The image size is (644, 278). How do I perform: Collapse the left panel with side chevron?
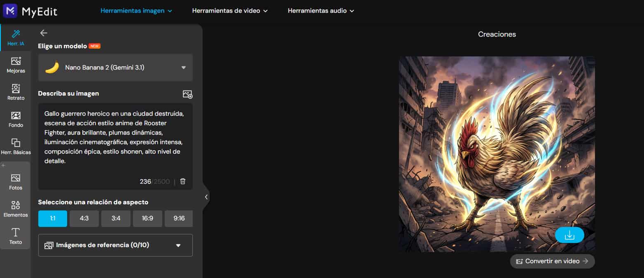[x=206, y=197]
